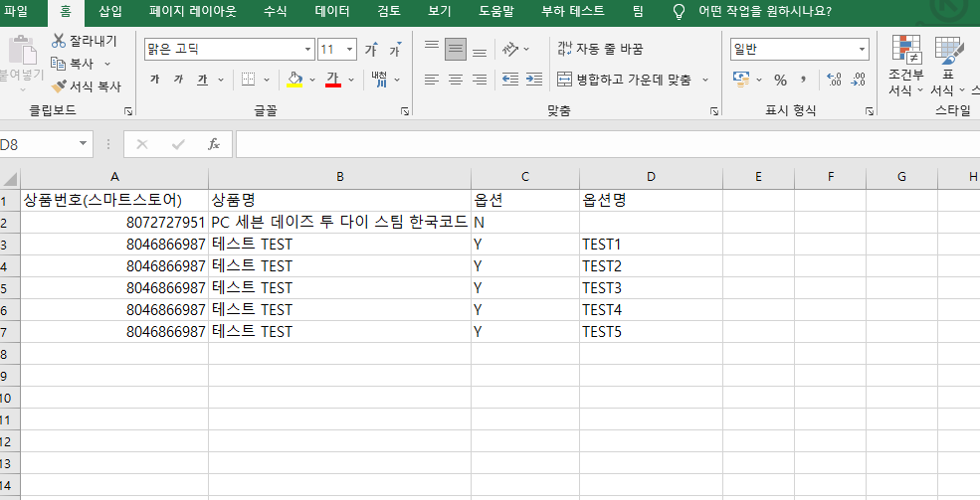Click the increase decimal places icon
980x500 pixels.
(x=833, y=80)
